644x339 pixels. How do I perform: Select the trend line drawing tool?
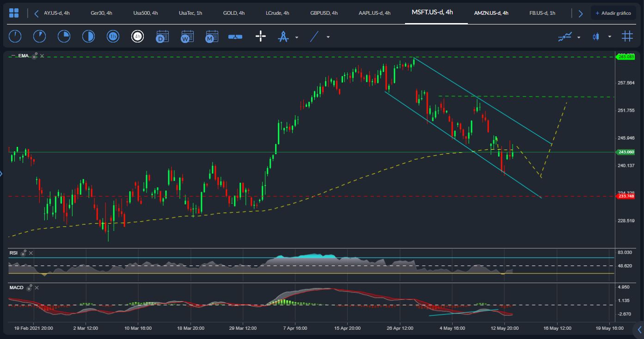click(x=314, y=36)
